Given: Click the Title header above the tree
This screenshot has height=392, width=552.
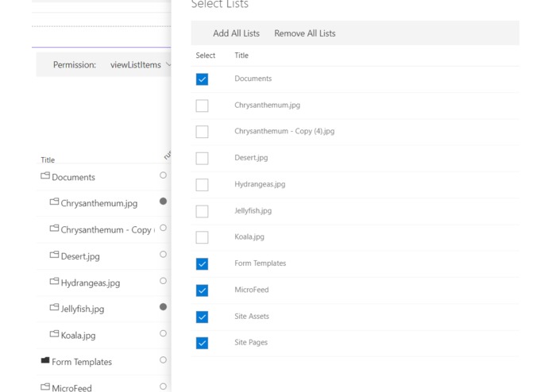Looking at the screenshot, I should 48,160.
